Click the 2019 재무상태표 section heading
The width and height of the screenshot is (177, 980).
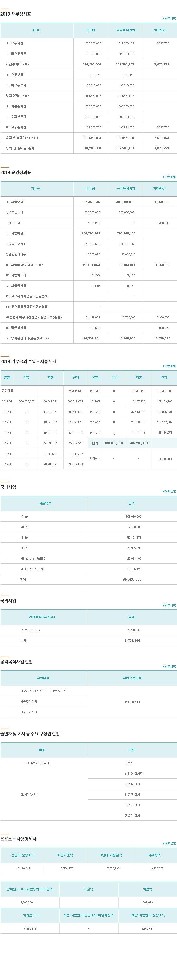point(16,14)
